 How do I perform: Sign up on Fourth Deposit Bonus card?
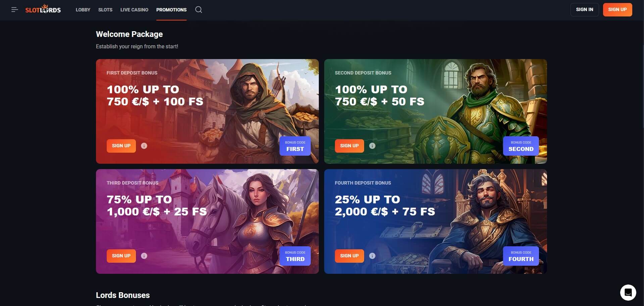[349, 256]
